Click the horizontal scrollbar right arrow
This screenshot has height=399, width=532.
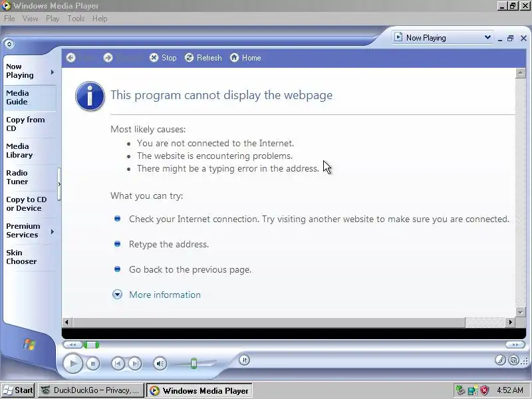coord(510,323)
